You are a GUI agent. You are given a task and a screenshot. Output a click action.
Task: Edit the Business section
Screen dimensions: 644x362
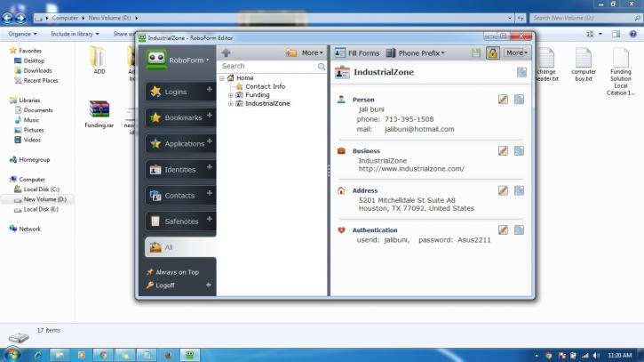(x=503, y=150)
